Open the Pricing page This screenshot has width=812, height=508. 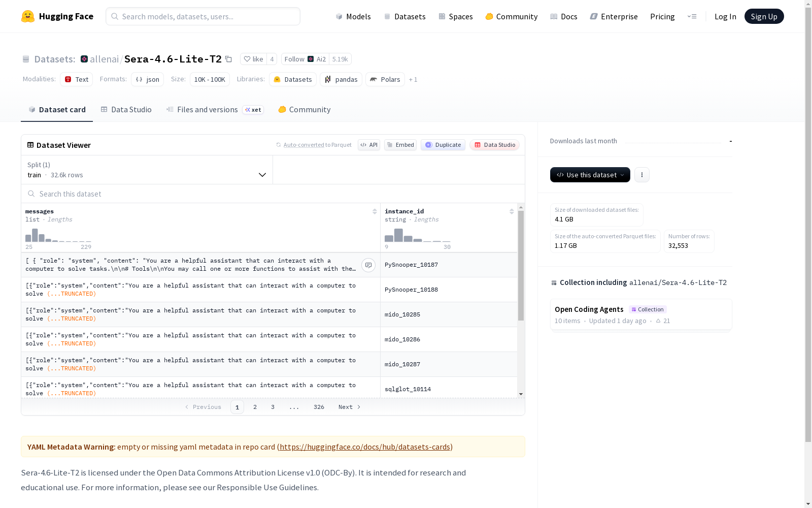click(662, 16)
